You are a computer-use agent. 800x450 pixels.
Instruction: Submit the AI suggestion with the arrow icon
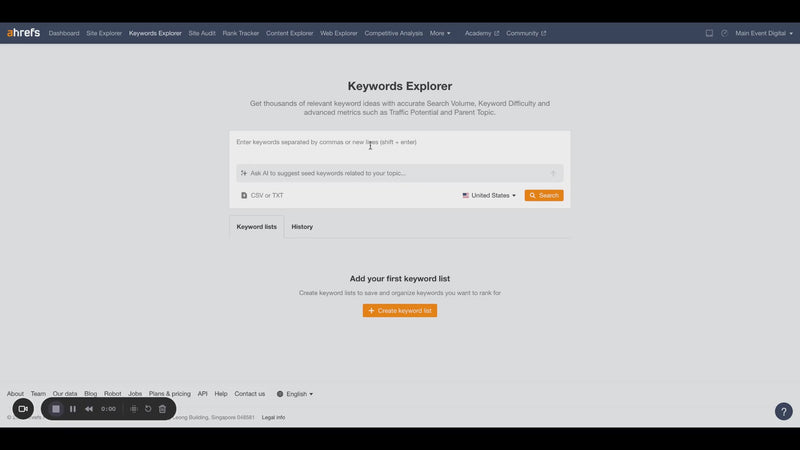click(x=553, y=173)
